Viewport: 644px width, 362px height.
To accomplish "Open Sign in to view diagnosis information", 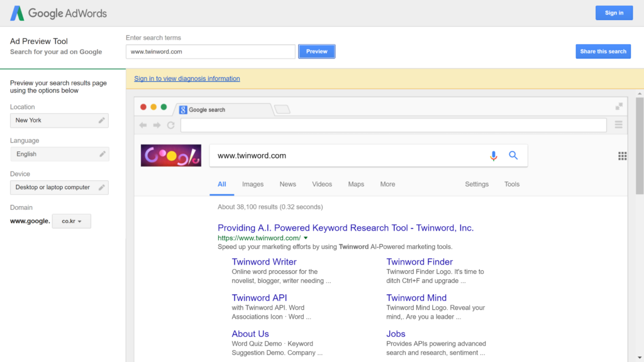I will [x=187, y=79].
